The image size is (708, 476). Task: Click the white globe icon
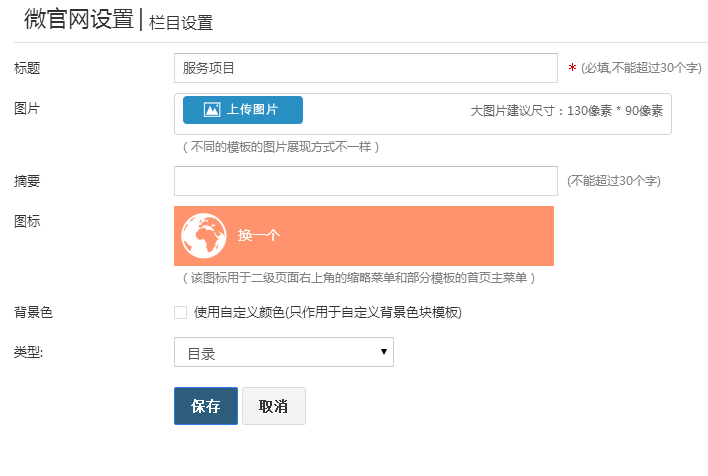coord(204,236)
